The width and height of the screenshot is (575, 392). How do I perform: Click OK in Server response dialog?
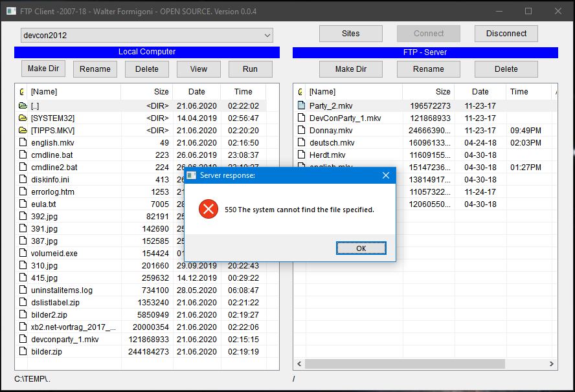361,248
